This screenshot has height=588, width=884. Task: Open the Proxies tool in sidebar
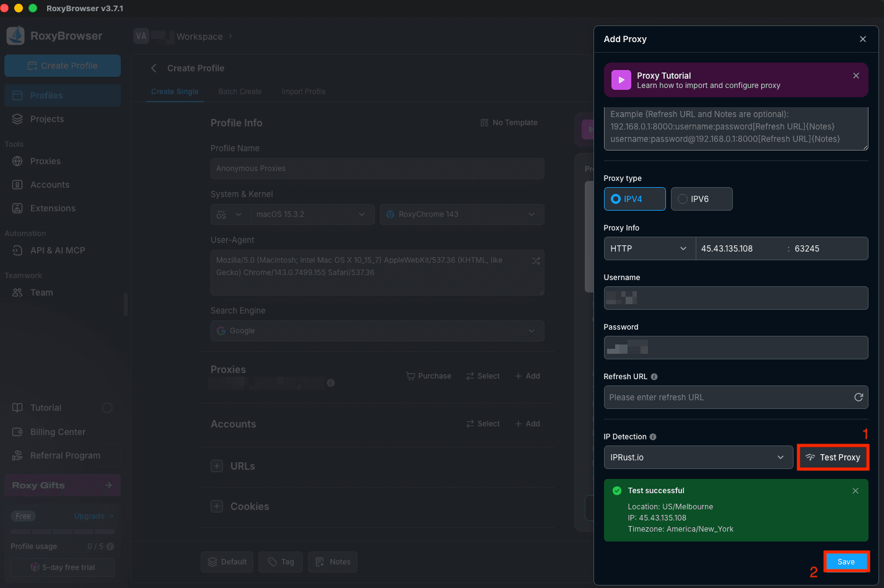coord(43,161)
